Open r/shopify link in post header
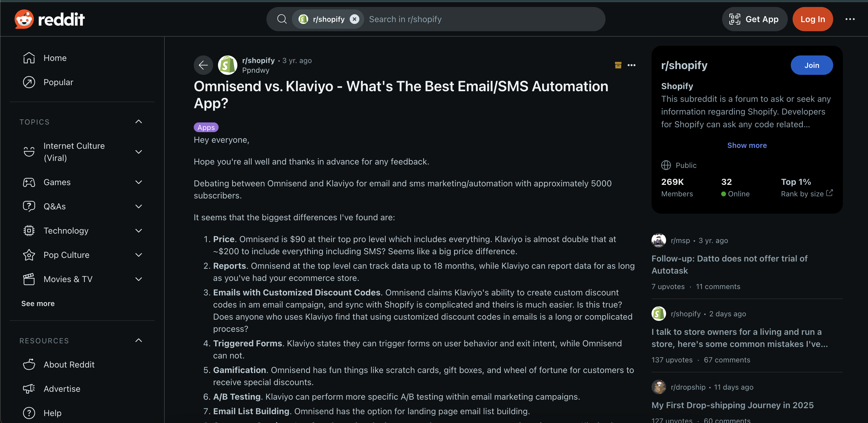This screenshot has height=423, width=868. click(x=258, y=60)
